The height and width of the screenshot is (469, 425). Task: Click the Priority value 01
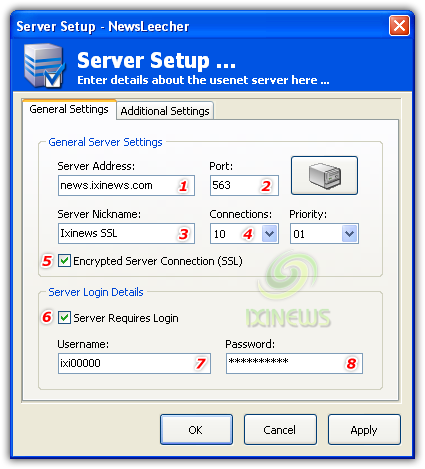coord(299,234)
